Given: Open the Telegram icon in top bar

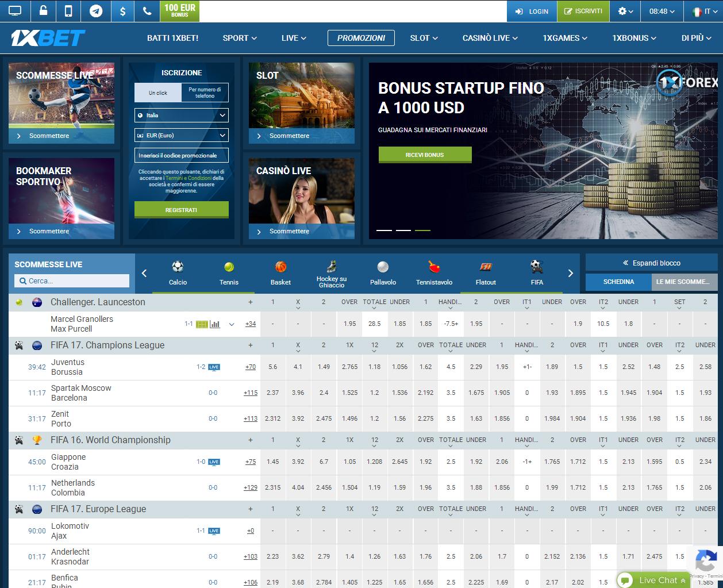Looking at the screenshot, I should tap(96, 11).
